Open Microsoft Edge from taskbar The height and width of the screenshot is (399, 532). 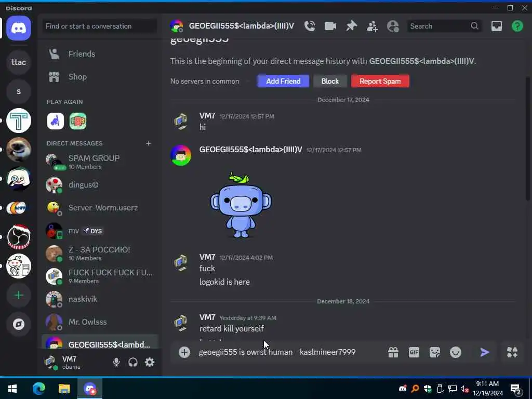(38, 389)
